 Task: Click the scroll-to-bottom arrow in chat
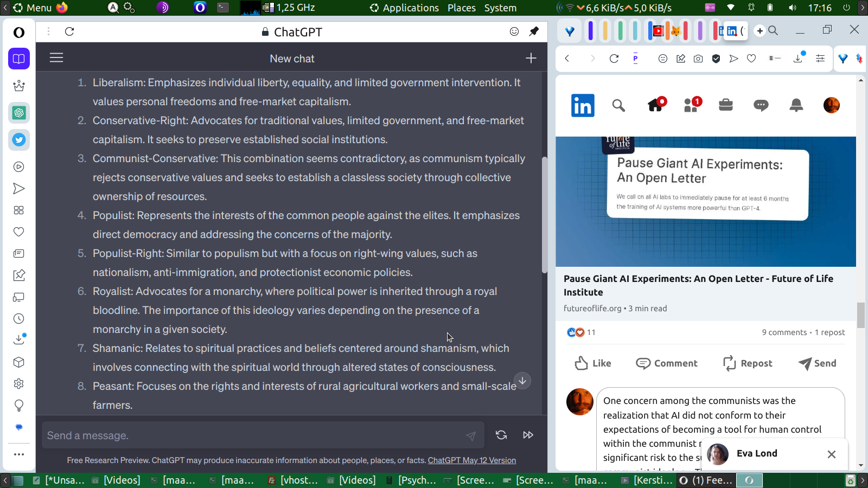[x=522, y=381]
